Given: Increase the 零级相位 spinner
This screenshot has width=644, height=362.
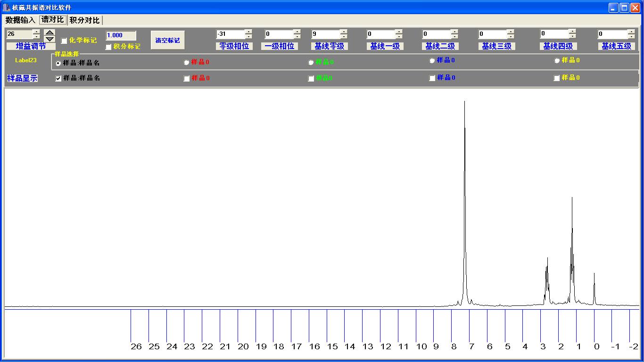Looking at the screenshot, I should pyautogui.click(x=248, y=32).
